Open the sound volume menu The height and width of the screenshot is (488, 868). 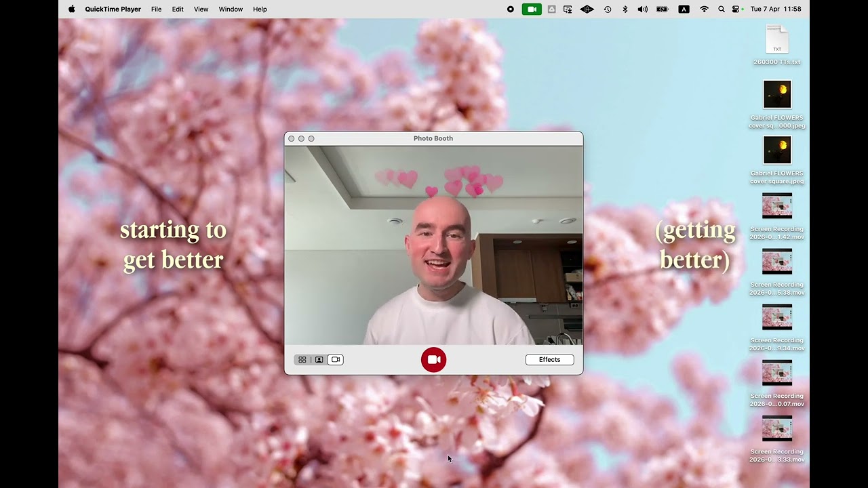pyautogui.click(x=642, y=9)
